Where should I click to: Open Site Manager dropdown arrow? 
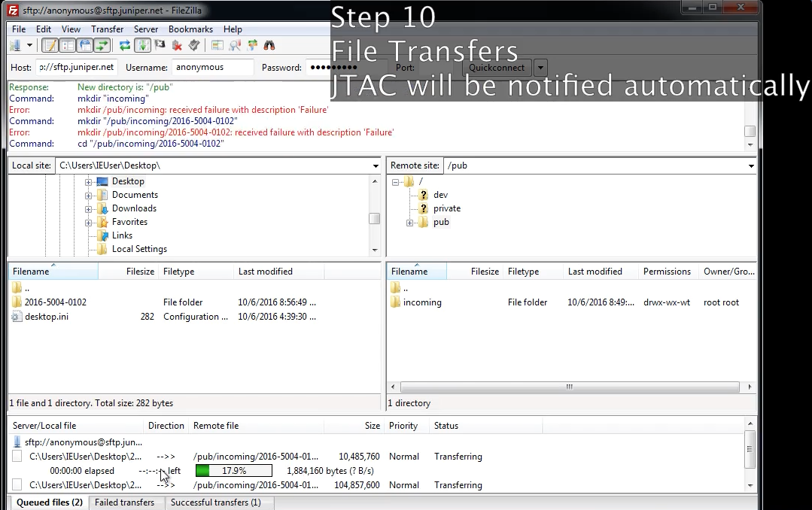(29, 46)
